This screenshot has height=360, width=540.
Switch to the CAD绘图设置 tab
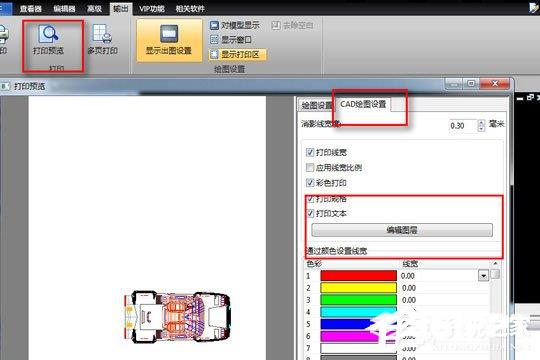pyautogui.click(x=363, y=104)
